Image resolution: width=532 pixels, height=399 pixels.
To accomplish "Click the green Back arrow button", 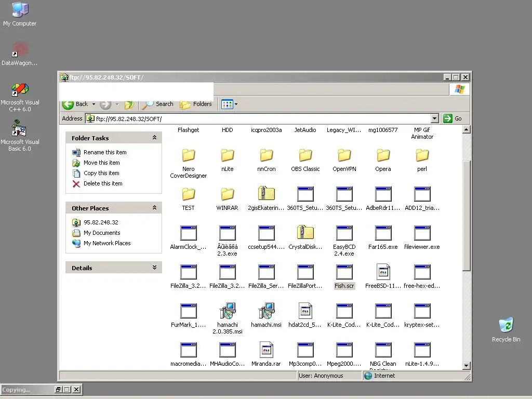I will [x=68, y=104].
